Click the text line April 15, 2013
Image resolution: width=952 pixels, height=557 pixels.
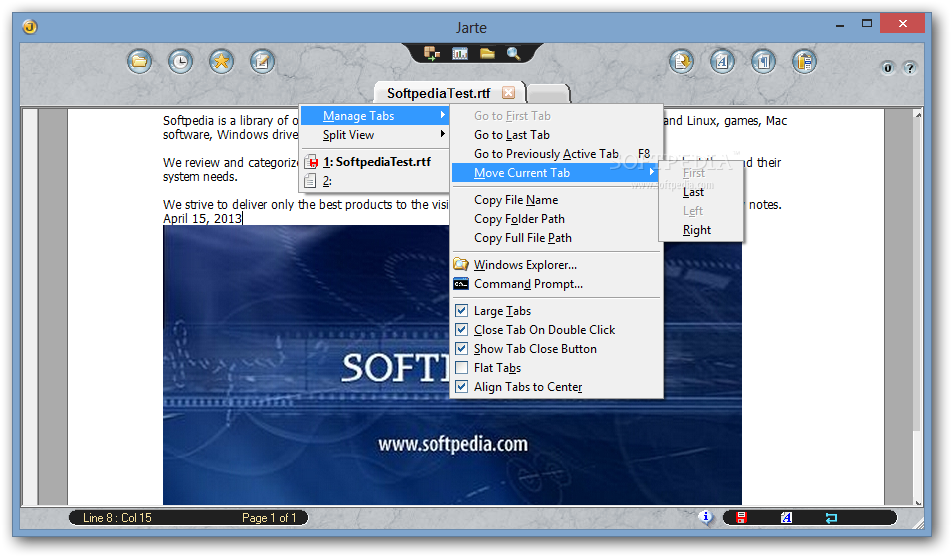(202, 219)
